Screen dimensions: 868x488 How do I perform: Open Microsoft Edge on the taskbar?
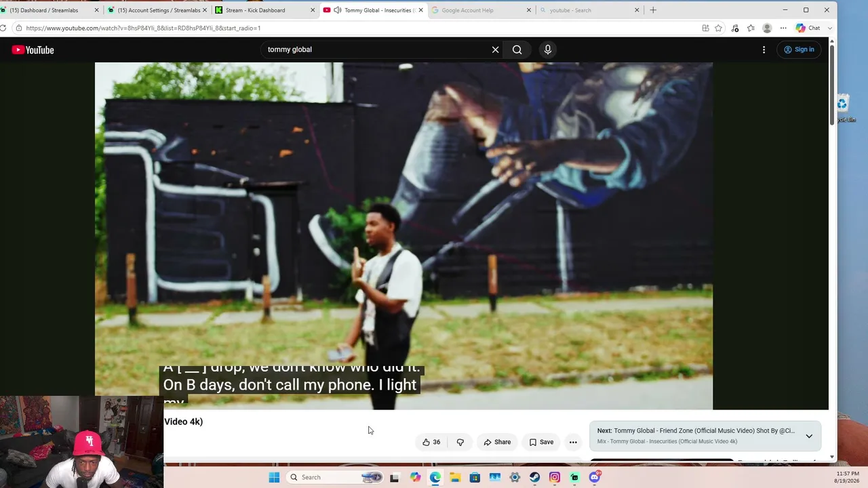click(435, 477)
